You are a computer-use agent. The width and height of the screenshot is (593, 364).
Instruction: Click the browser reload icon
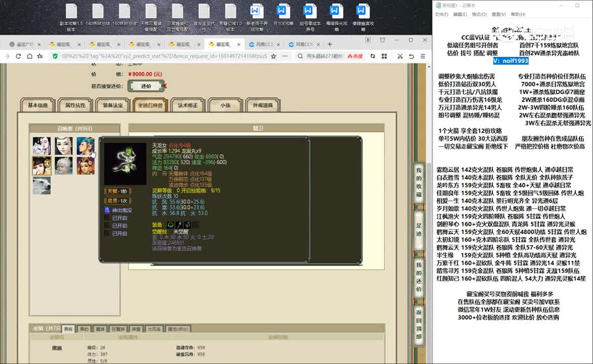pos(18,56)
